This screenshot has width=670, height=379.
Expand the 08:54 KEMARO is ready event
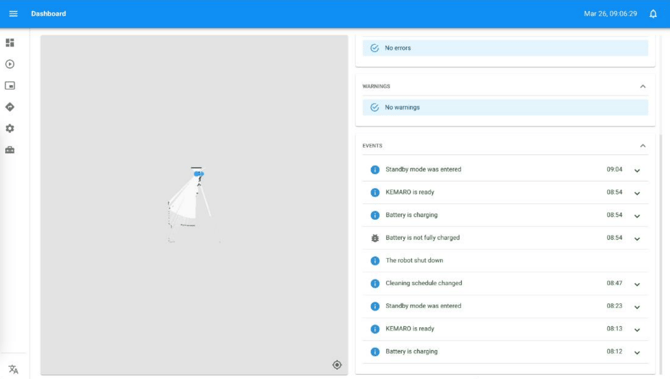[637, 193]
